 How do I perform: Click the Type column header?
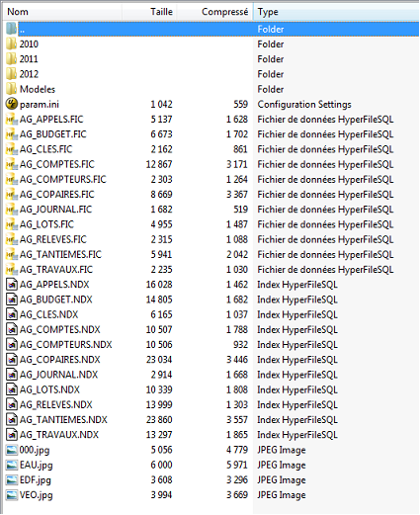click(x=336, y=12)
